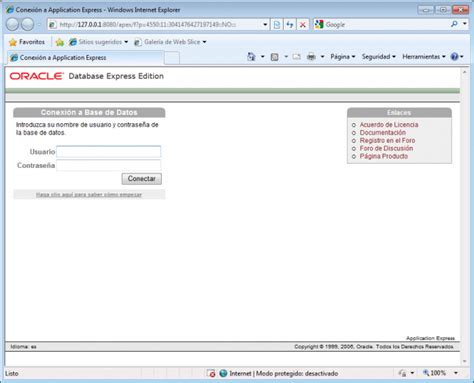Click the Contraseña password field
Screen dimensions: 474x383
coord(109,165)
